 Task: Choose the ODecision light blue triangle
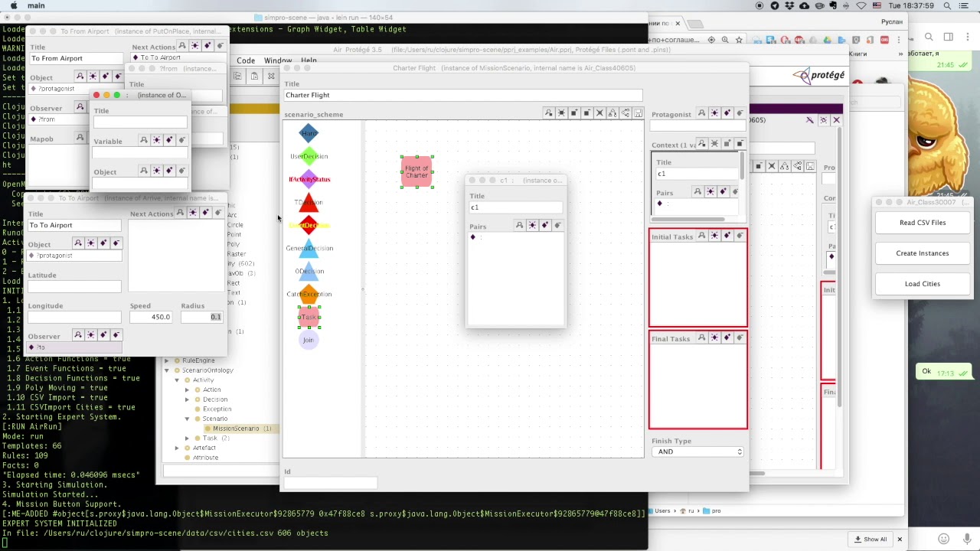tap(309, 271)
